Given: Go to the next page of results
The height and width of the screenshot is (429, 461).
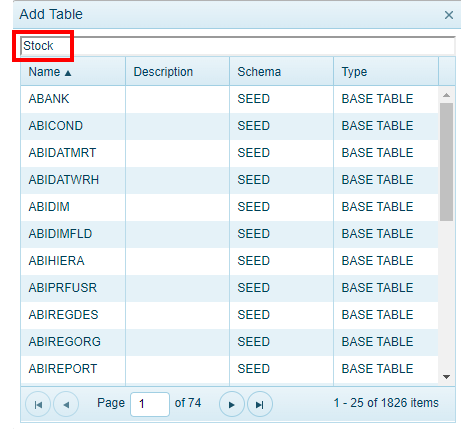Looking at the screenshot, I should (x=232, y=404).
